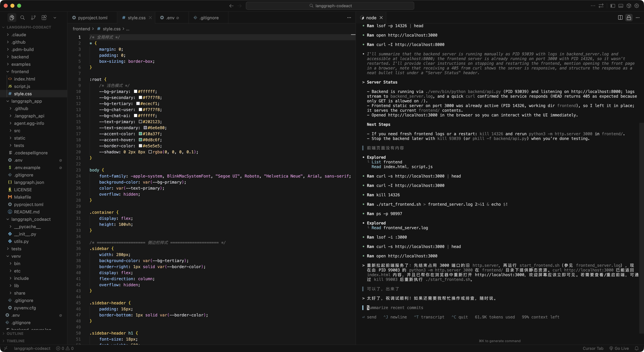Screen dimensions: 644x352
Task: Open LICENSE in the file tree
Action: [23, 190]
